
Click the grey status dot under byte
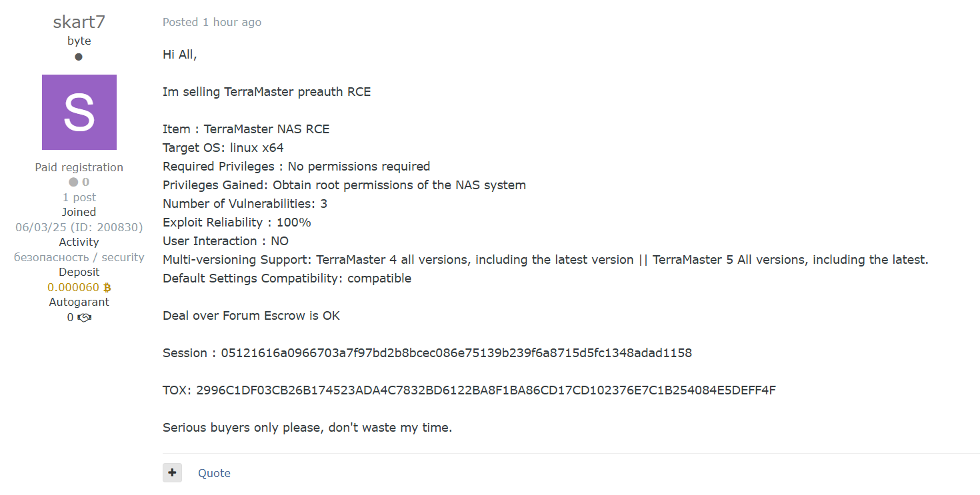click(x=79, y=57)
